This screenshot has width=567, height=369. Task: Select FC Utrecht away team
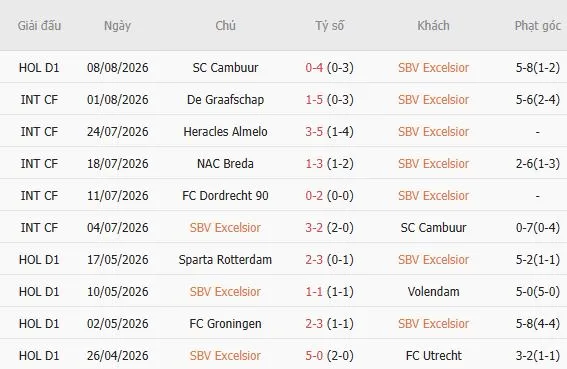coord(433,356)
